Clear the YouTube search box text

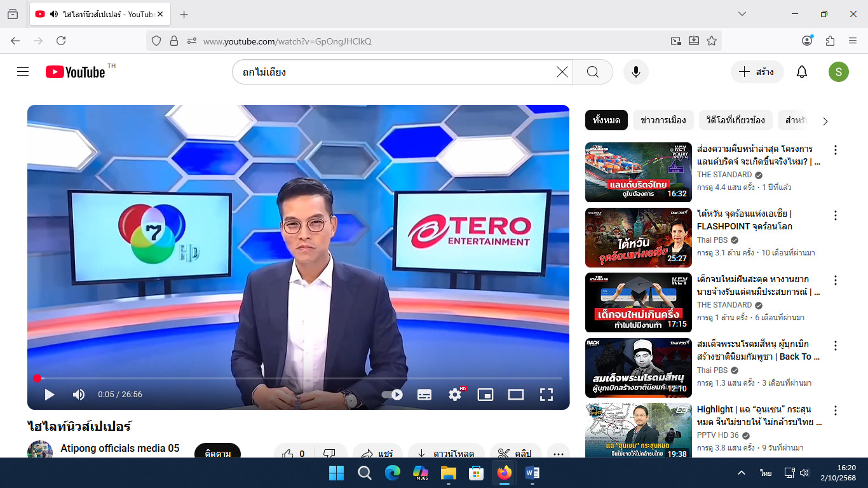click(562, 72)
